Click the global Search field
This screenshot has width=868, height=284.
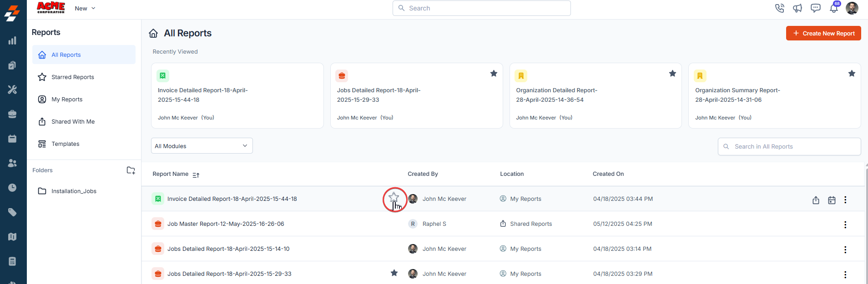[x=482, y=8]
